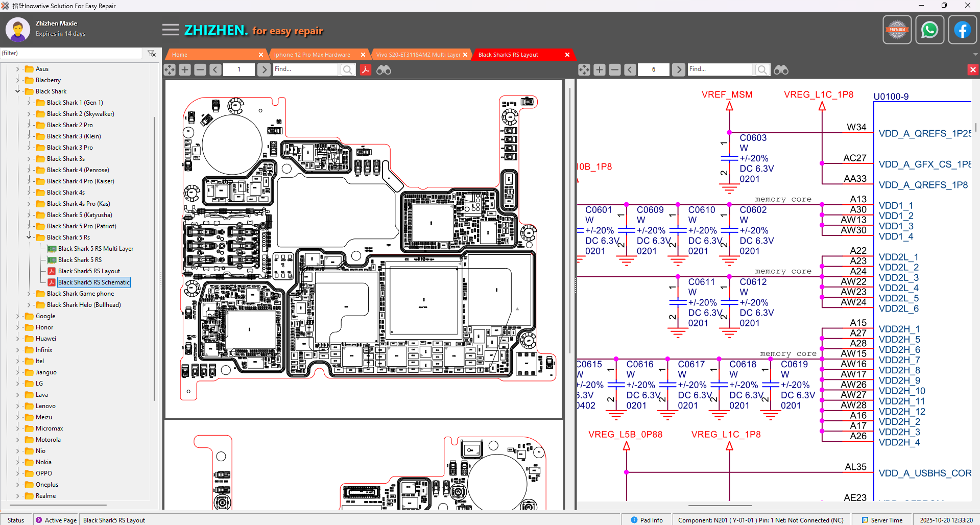Image resolution: width=980 pixels, height=525 pixels.
Task: Expand the Black Shark Game phone folder
Action: 29,294
